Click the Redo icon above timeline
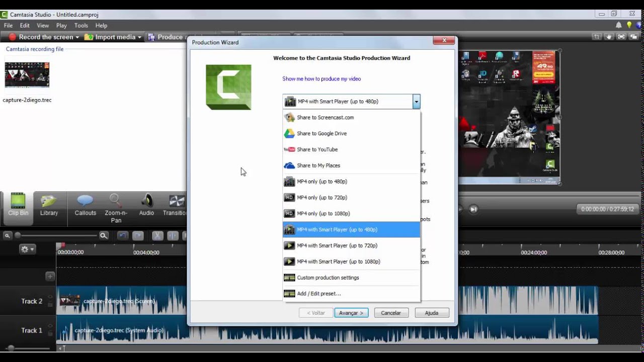Image resolution: width=644 pixels, height=362 pixels. pos(138,235)
